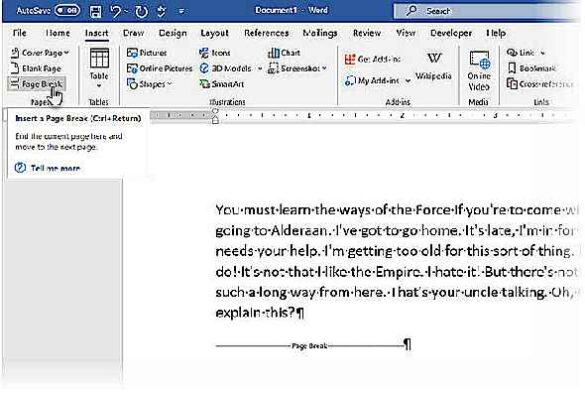This screenshot has height=393, width=585.
Task: Click the text 'needs your help'
Action: pyautogui.click(x=267, y=251)
